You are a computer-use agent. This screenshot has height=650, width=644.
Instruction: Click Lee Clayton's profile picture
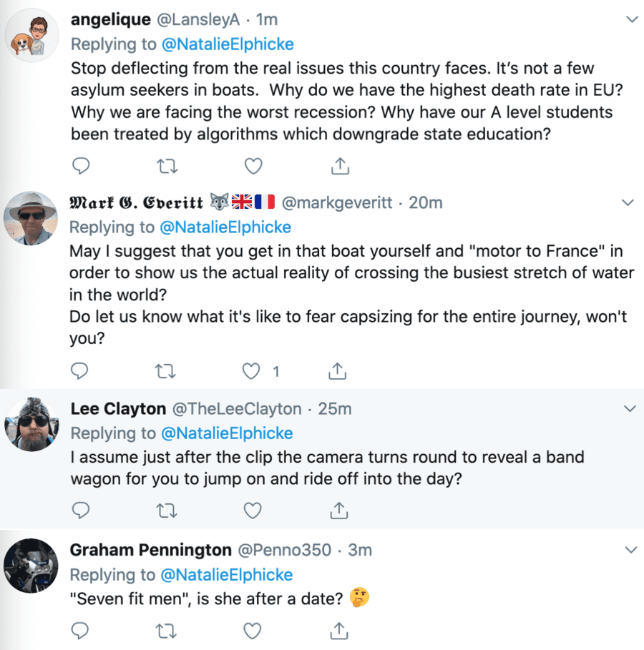pyautogui.click(x=31, y=422)
